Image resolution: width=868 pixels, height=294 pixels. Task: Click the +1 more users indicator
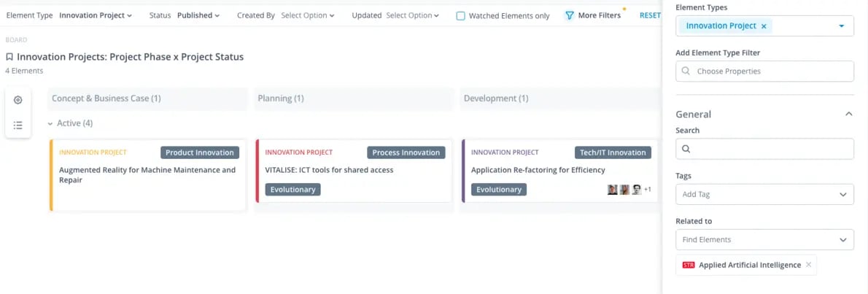pyautogui.click(x=647, y=190)
